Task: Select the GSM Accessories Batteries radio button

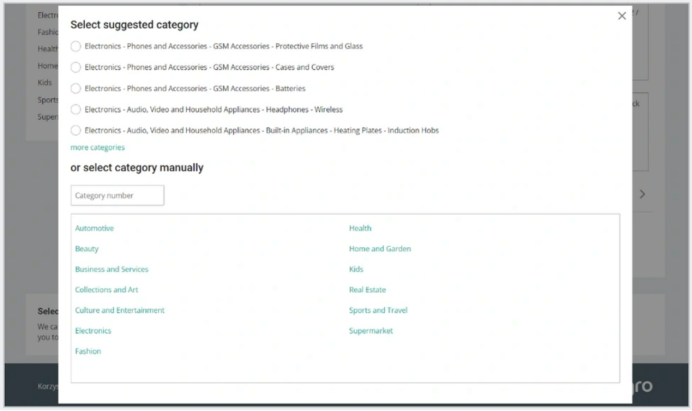Action: [75, 89]
